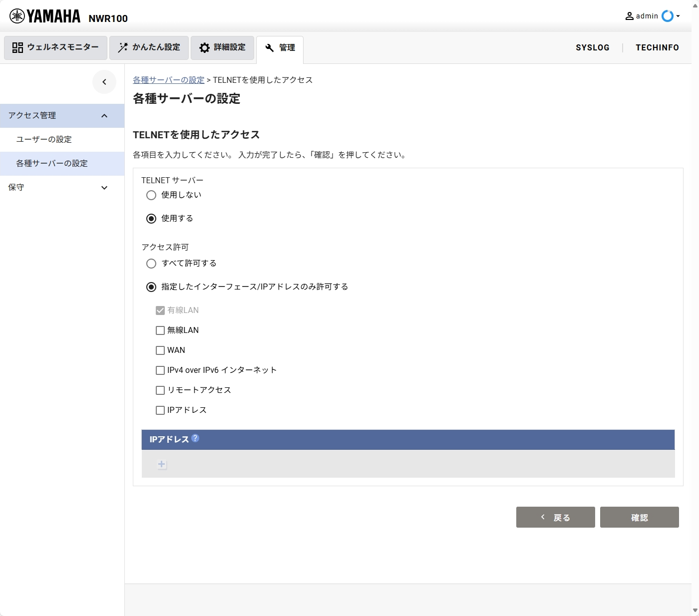Switch to the かんたん設定 tab
The image size is (699, 616).
tap(149, 47)
